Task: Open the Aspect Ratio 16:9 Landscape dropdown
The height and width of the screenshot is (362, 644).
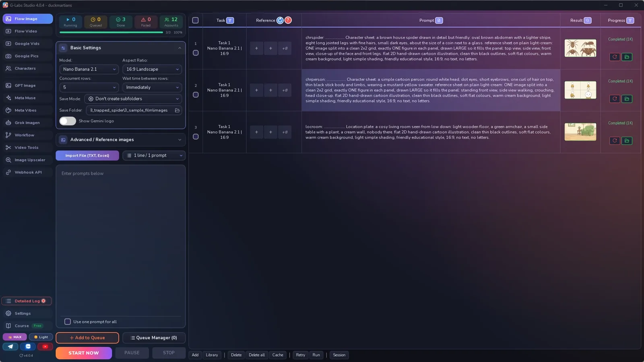Action: 152,69
